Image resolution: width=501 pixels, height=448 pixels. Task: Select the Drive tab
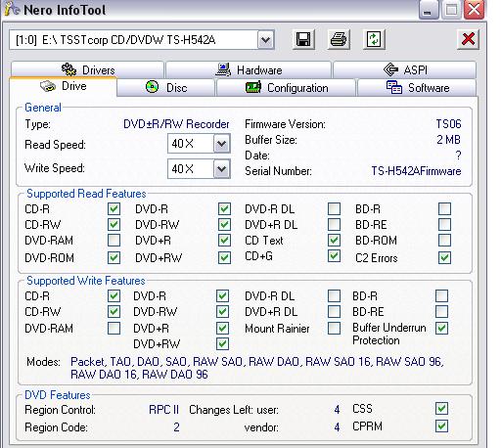pyautogui.click(x=64, y=87)
